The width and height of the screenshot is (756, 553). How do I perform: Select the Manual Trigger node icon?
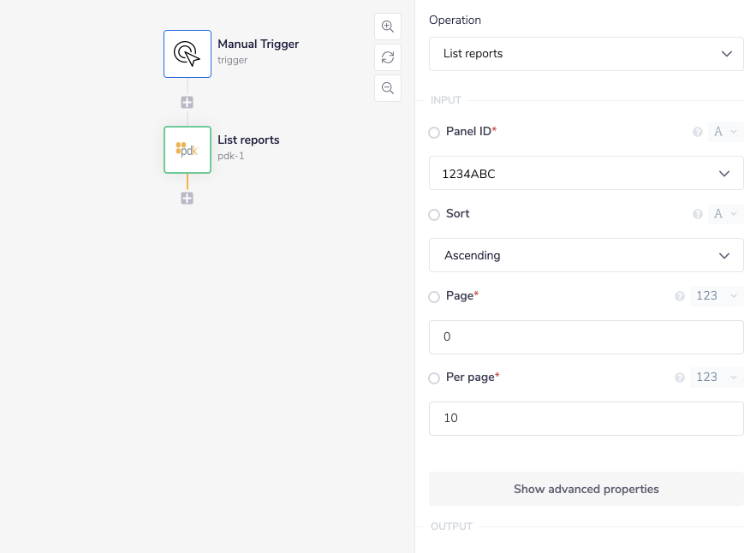coord(188,54)
